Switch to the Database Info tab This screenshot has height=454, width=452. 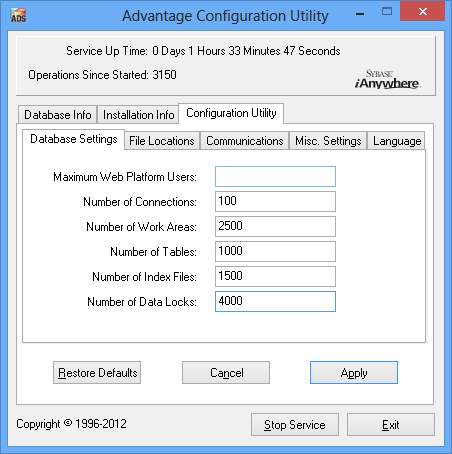tap(58, 115)
